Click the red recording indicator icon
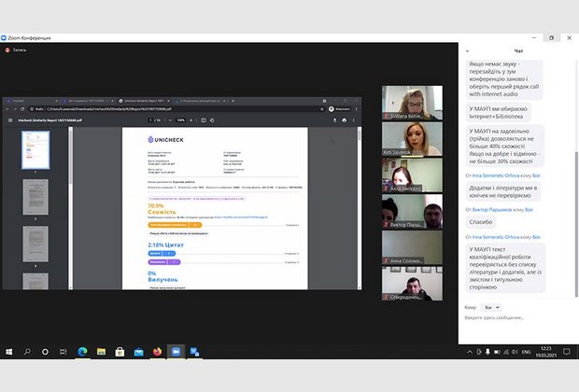This screenshot has height=392, width=579. (x=7, y=49)
